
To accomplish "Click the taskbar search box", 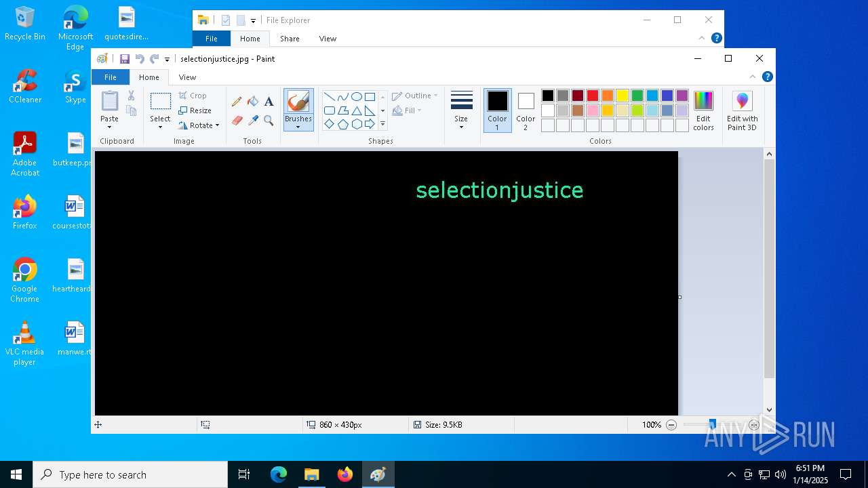I will [x=130, y=474].
